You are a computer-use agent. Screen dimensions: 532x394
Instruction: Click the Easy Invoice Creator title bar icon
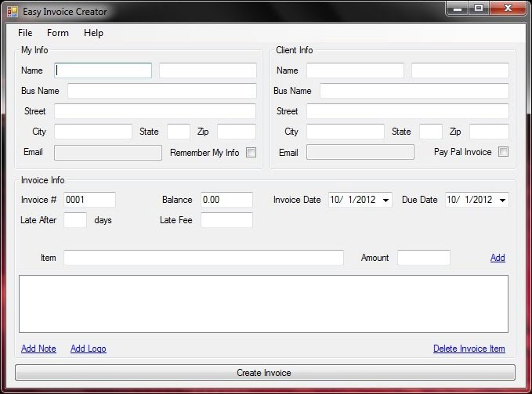click(x=13, y=12)
